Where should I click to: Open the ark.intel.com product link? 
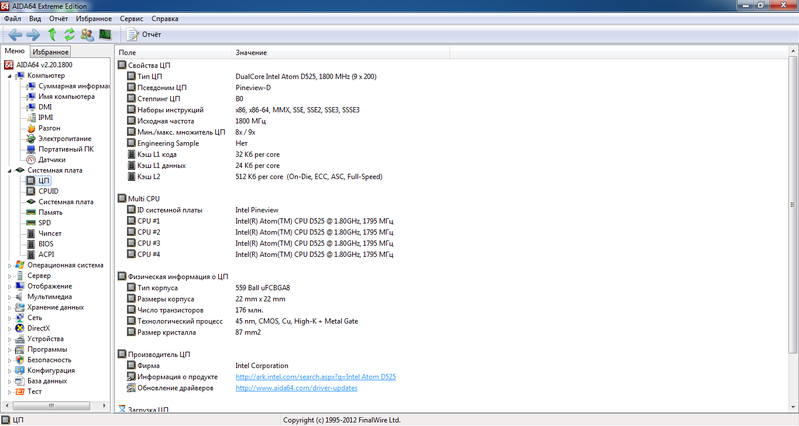click(315, 377)
